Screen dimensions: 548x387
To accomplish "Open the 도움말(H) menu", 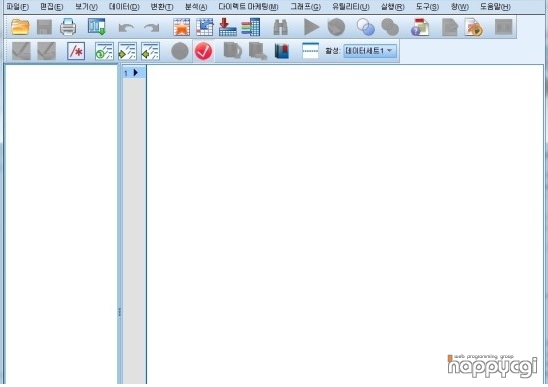I will (495, 7).
